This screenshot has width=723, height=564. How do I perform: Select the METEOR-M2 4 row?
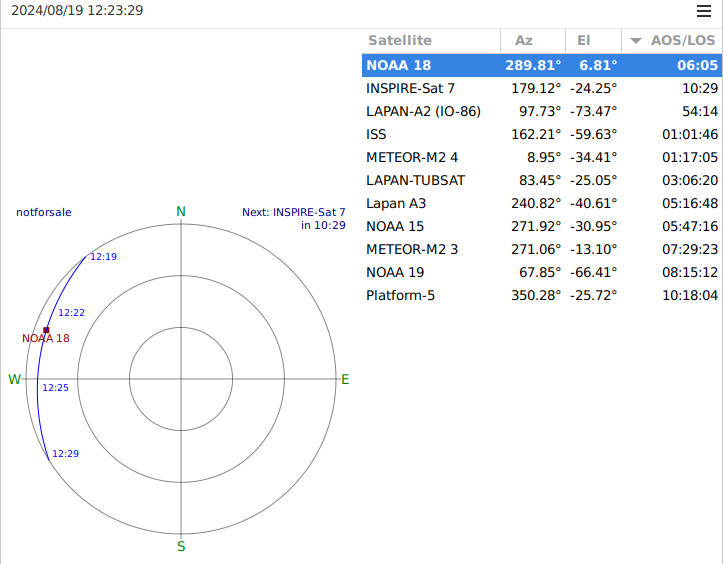pos(542,157)
